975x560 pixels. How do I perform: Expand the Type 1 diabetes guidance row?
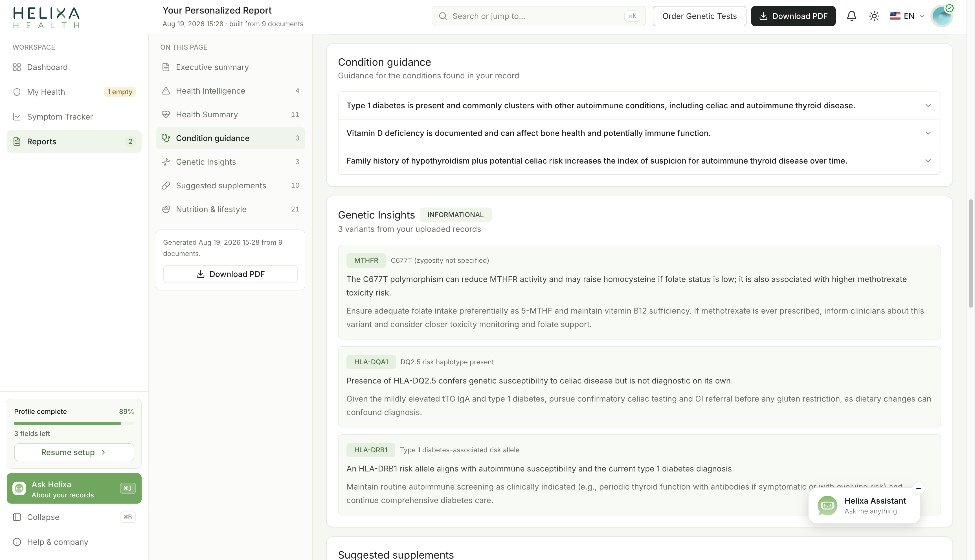tap(639, 106)
